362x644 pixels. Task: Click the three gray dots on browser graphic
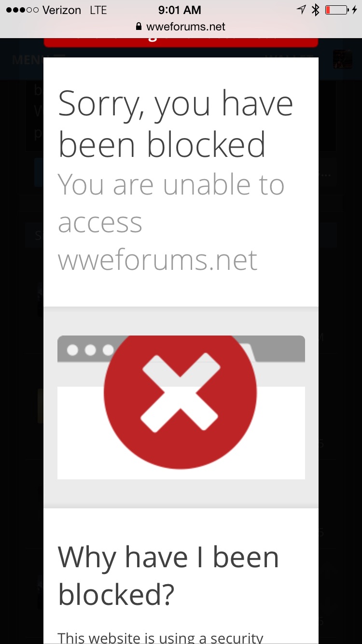tap(90, 350)
